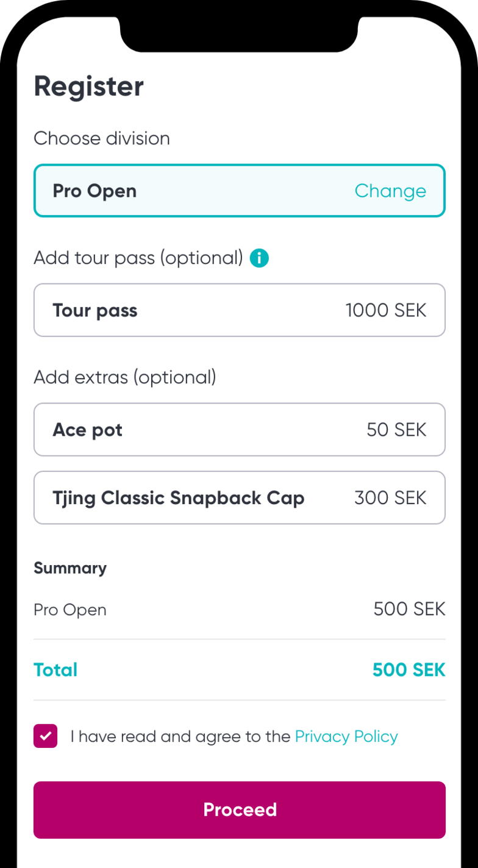Click the tour pass info icon

259,258
